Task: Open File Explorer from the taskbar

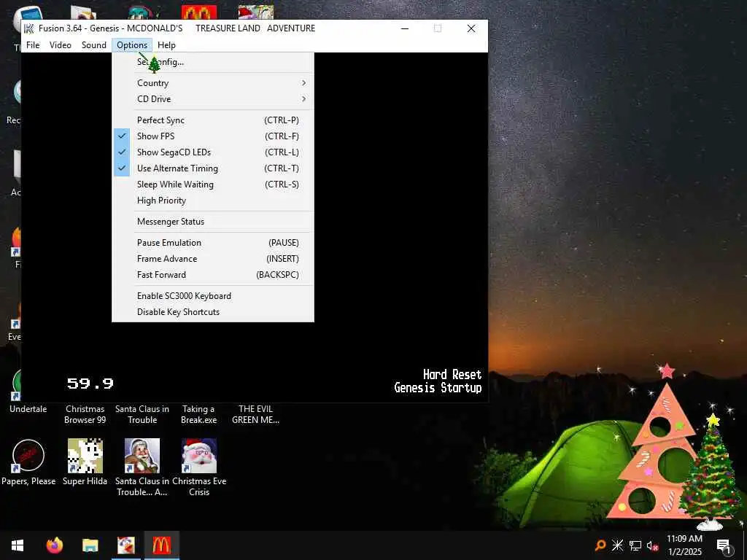Action: tap(90, 545)
